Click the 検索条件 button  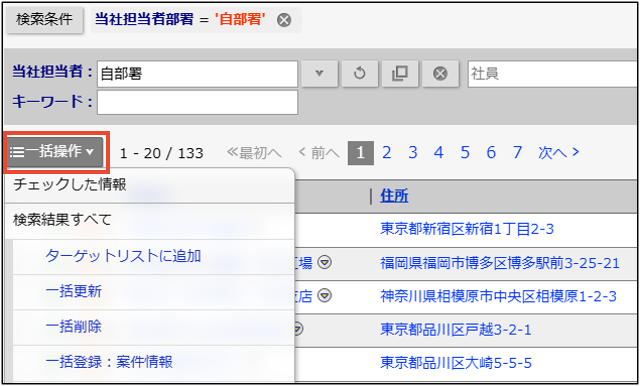click(44, 20)
